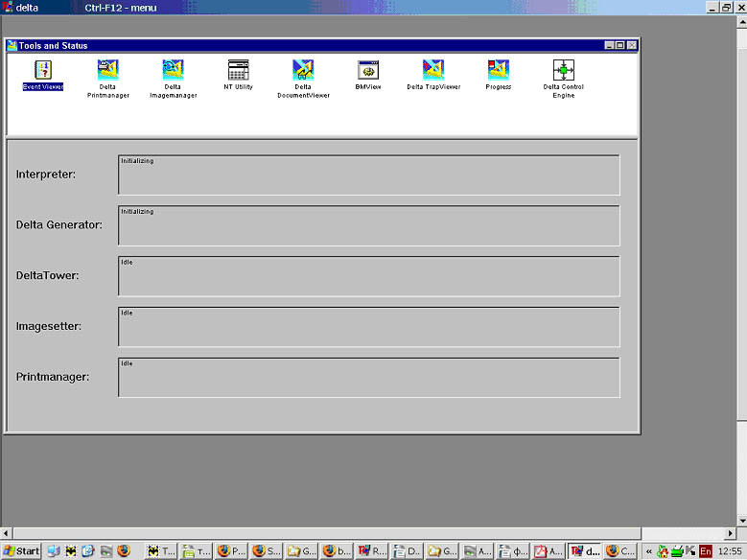Viewport: 747px width, 560px height.
Task: Click the vertical scrollbar up arrow
Action: click(x=742, y=22)
